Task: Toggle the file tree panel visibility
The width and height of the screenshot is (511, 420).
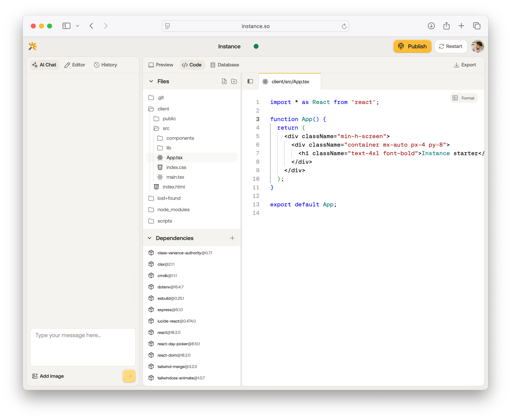Action: (x=250, y=81)
